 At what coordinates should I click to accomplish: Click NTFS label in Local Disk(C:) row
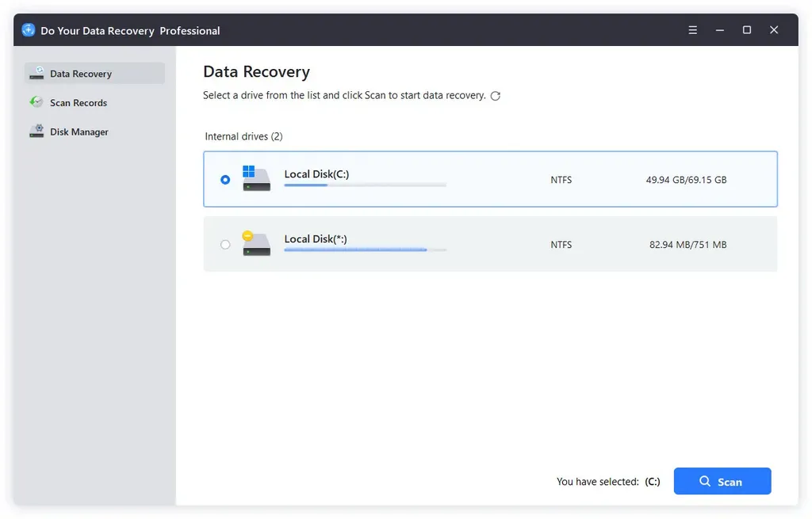point(561,180)
